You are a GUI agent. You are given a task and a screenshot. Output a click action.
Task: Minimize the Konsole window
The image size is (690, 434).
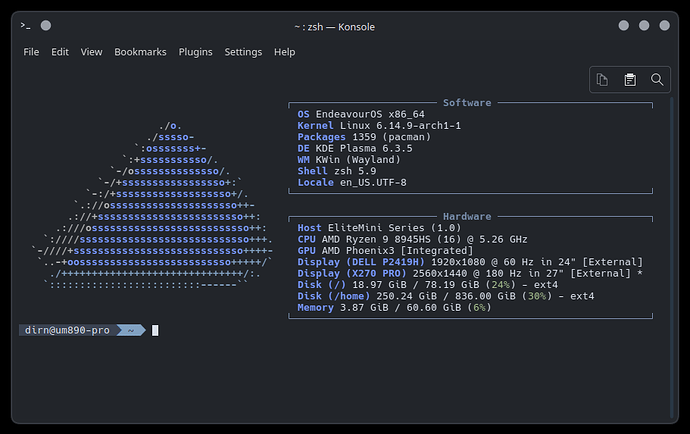coord(624,26)
